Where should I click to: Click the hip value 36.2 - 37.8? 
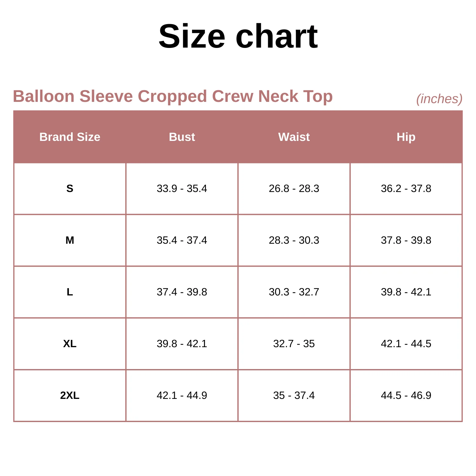pos(406,188)
